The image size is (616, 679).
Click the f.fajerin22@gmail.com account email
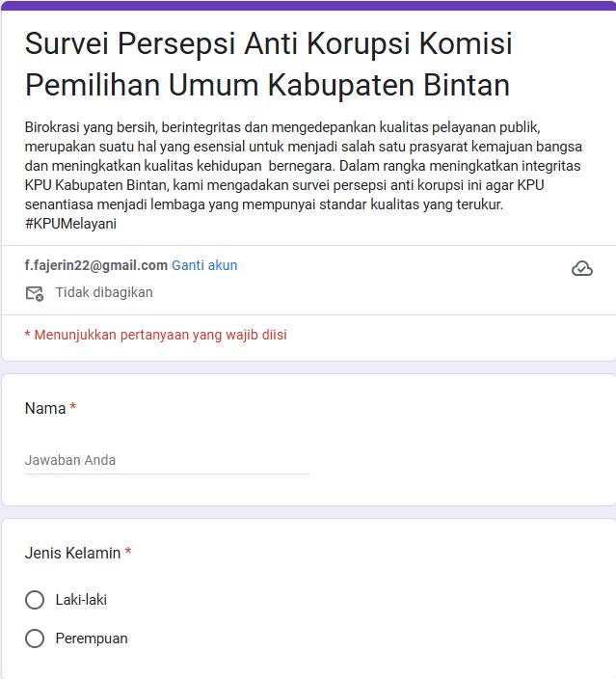(x=95, y=265)
